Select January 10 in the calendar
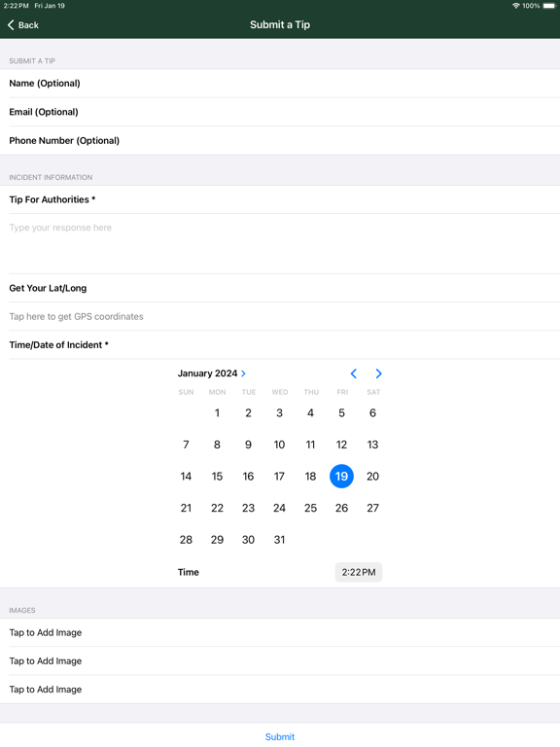560x747 pixels. pyautogui.click(x=280, y=445)
